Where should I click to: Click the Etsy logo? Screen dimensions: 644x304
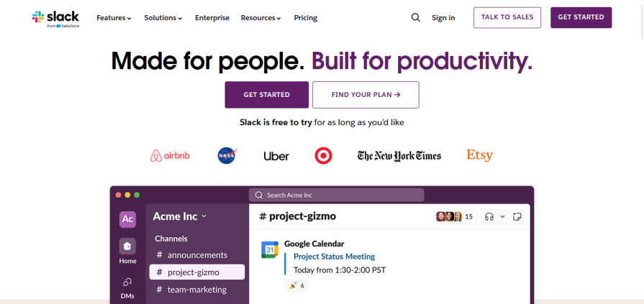point(479,155)
